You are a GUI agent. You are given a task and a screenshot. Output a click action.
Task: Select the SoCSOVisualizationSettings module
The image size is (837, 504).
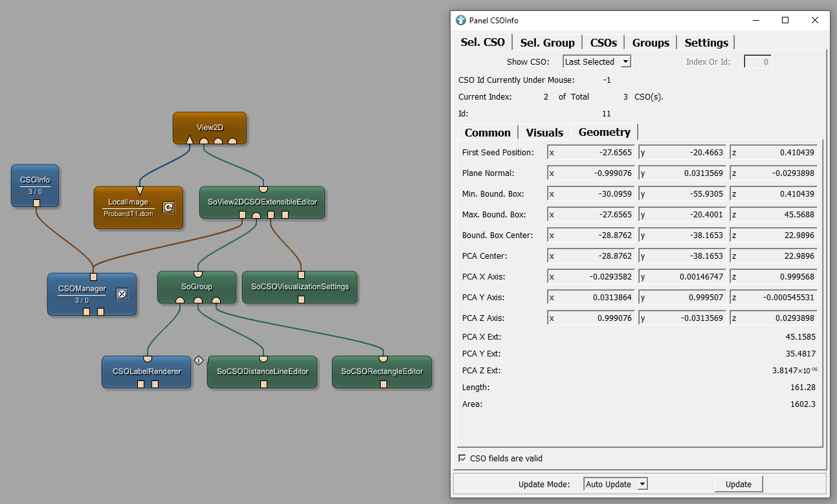tap(300, 287)
